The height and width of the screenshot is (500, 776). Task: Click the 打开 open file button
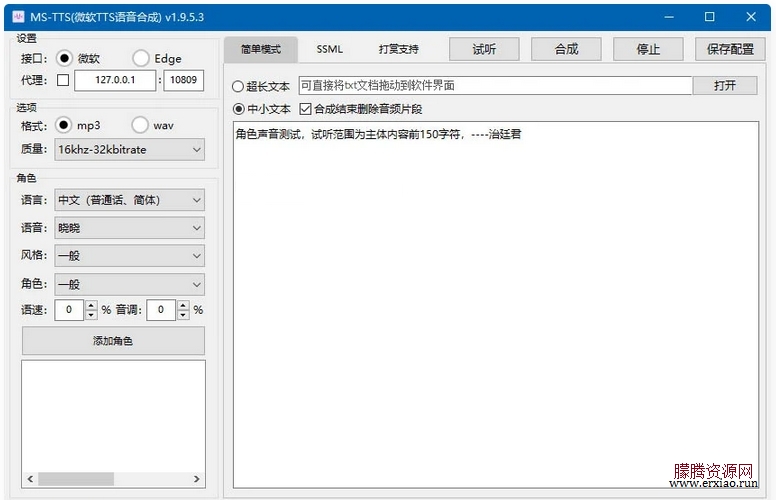[725, 86]
